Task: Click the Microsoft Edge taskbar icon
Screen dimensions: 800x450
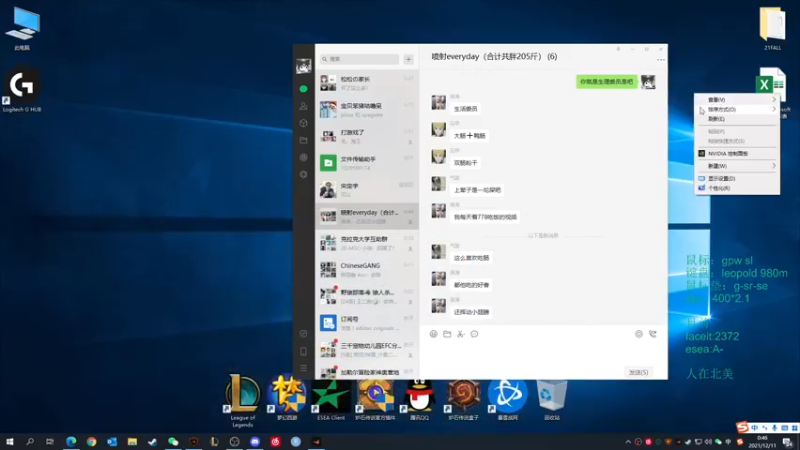Action: 71,441
